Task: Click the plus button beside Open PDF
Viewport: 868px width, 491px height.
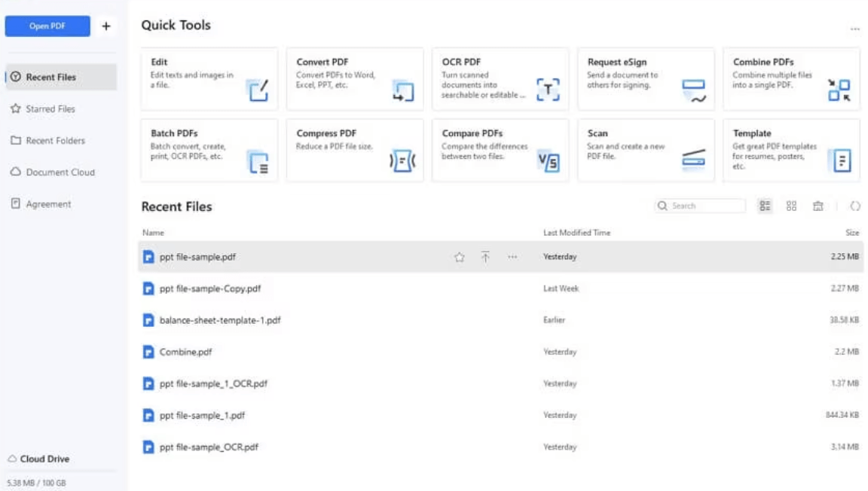Action: [x=105, y=26]
